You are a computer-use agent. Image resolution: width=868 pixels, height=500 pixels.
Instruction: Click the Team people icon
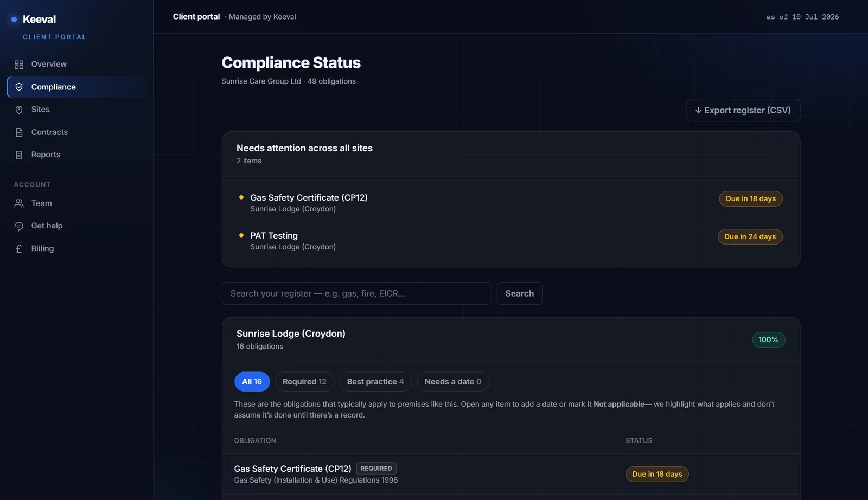[19, 203]
